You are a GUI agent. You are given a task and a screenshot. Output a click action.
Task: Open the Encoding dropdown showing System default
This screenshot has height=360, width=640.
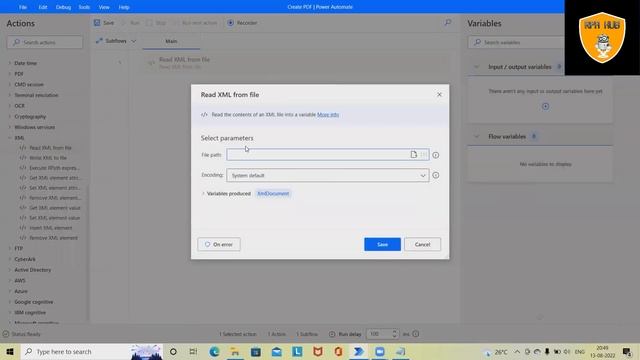328,176
